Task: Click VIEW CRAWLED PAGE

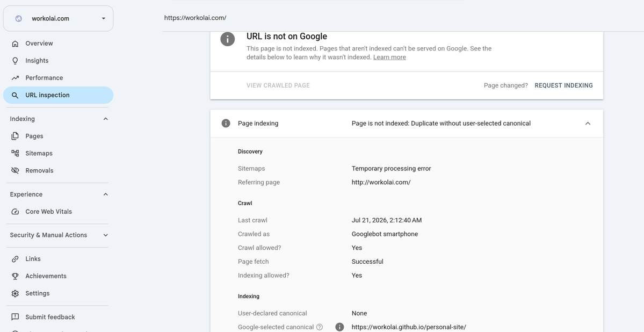Action: pos(278,85)
